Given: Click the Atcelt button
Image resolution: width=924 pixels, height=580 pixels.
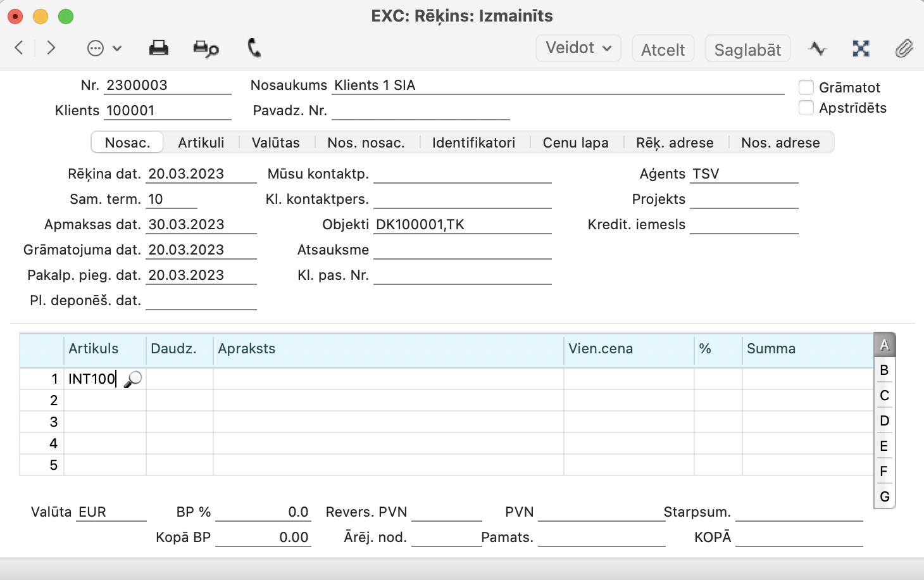Looking at the screenshot, I should (x=663, y=49).
